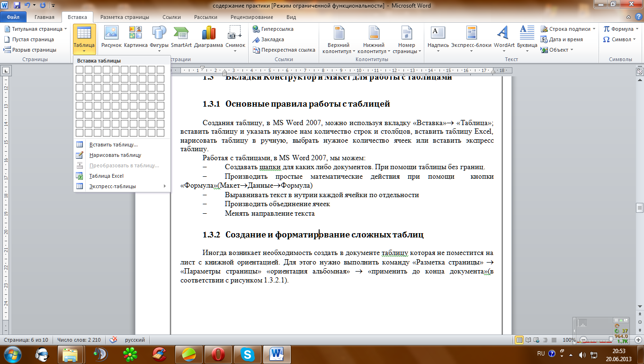
Task: Open the Таблица dropdown button
Action: pos(84,39)
